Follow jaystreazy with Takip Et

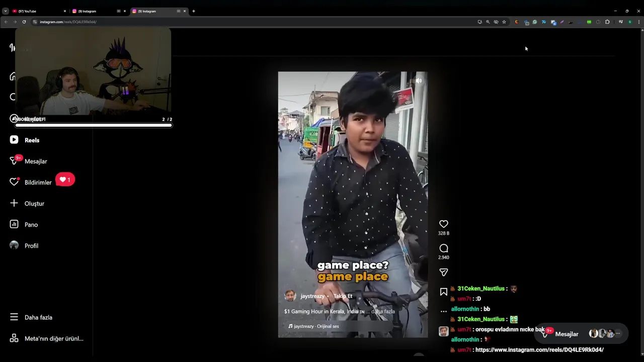point(343,296)
